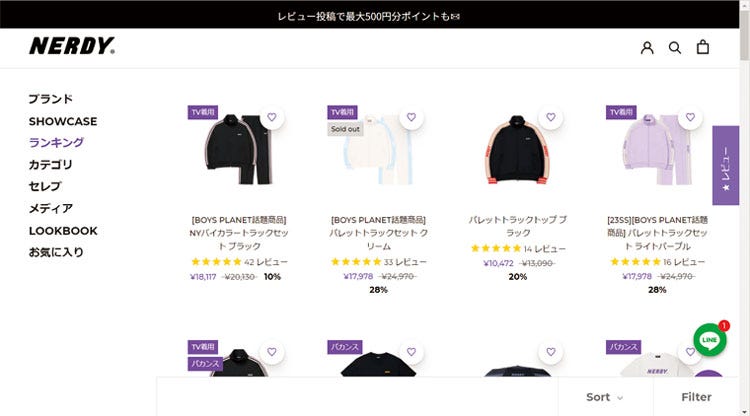The height and width of the screenshot is (416, 750).
Task: Favorite the light purple track set
Action: pos(690,117)
